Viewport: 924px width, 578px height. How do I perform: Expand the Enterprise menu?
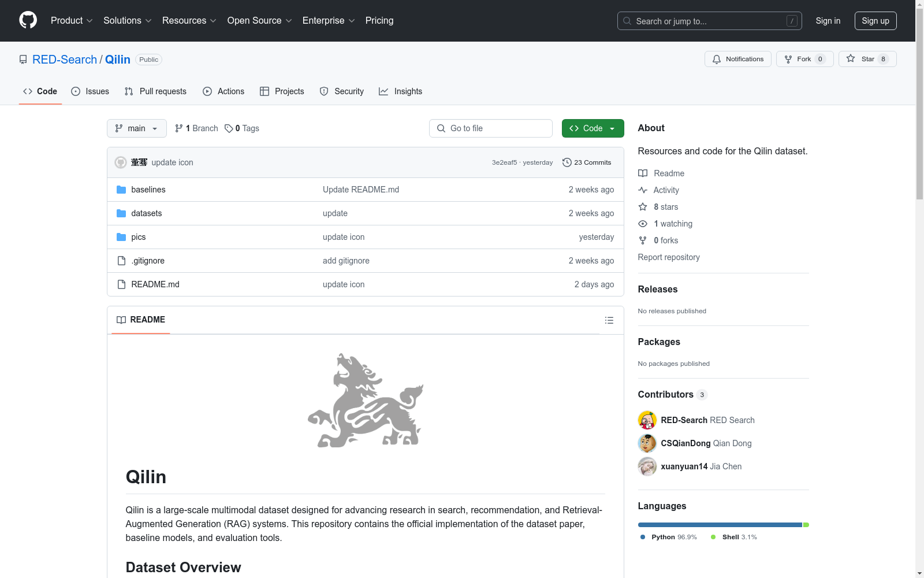pyautogui.click(x=329, y=21)
